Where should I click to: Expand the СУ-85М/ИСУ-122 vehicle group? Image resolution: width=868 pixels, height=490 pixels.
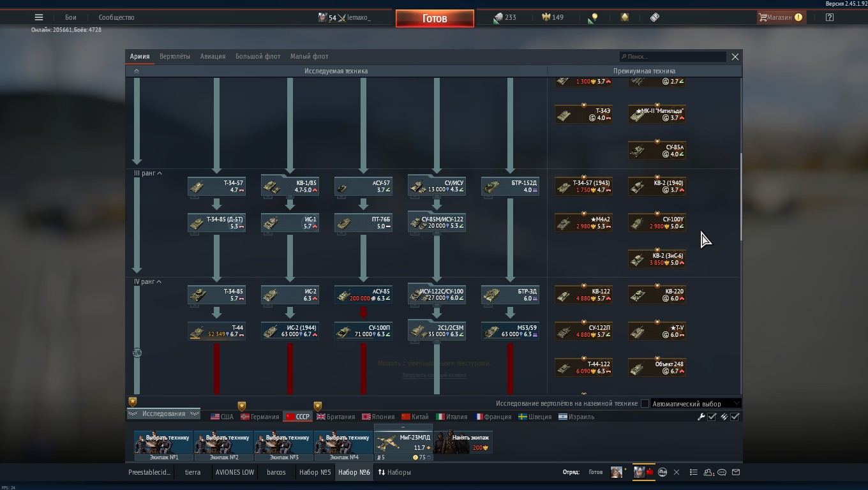click(x=437, y=223)
